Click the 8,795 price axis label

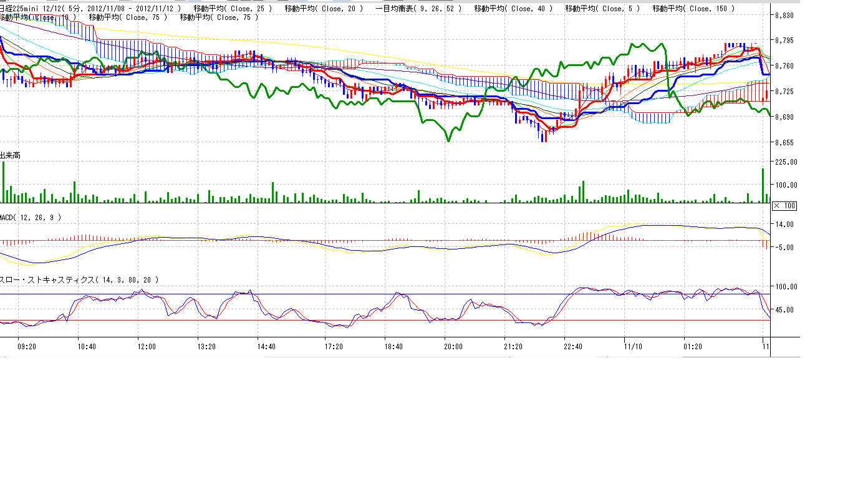[784, 41]
